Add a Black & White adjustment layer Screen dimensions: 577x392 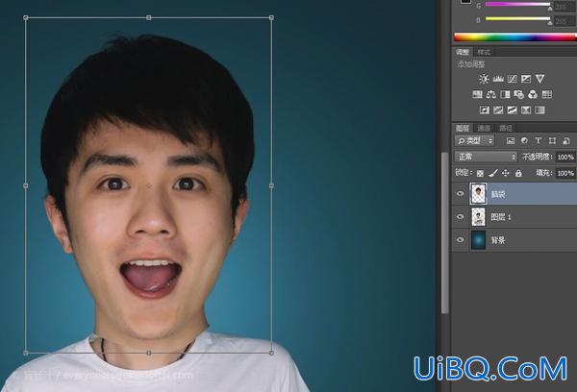(505, 94)
